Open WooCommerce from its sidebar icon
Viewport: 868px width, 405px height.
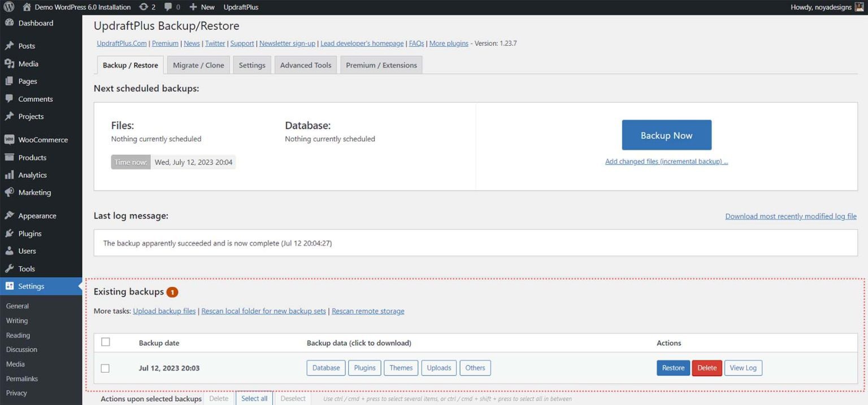(10, 139)
